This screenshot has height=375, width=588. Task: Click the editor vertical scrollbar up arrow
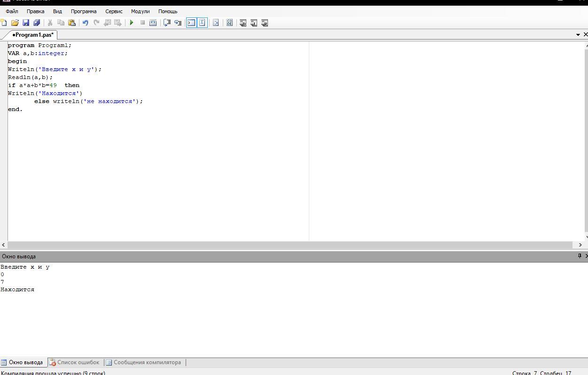(586, 45)
